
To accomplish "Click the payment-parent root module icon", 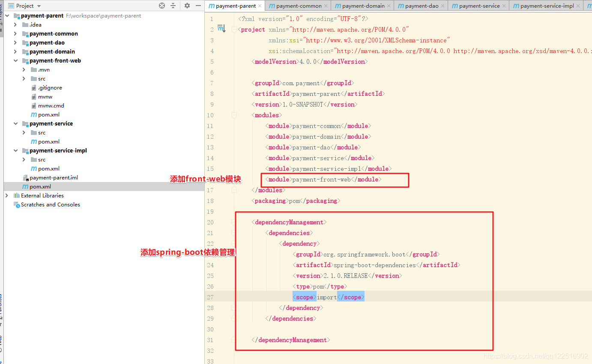I will tap(17, 16).
